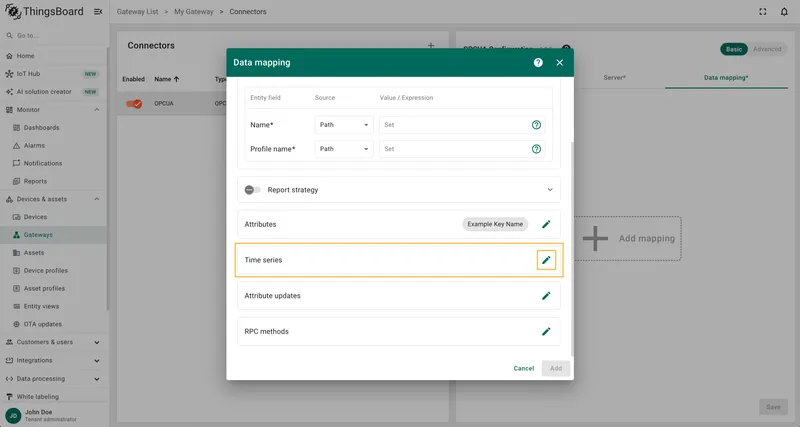Sort connectors by Name column header

pyautogui.click(x=166, y=79)
